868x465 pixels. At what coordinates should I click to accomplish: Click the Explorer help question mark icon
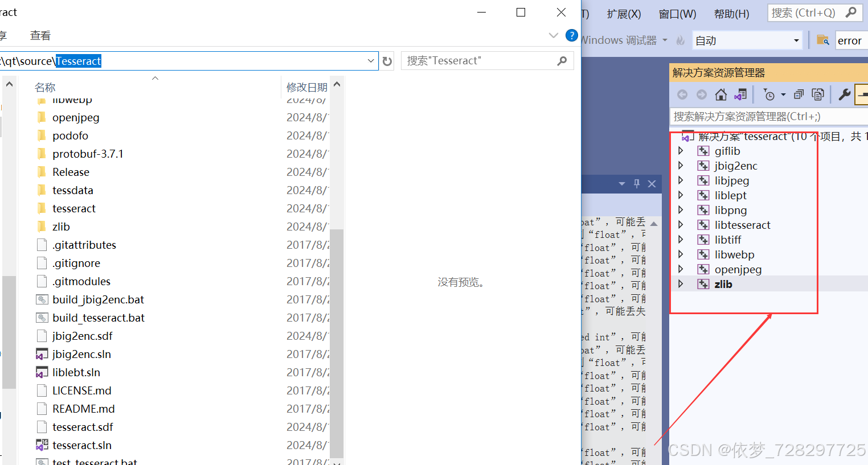572,35
